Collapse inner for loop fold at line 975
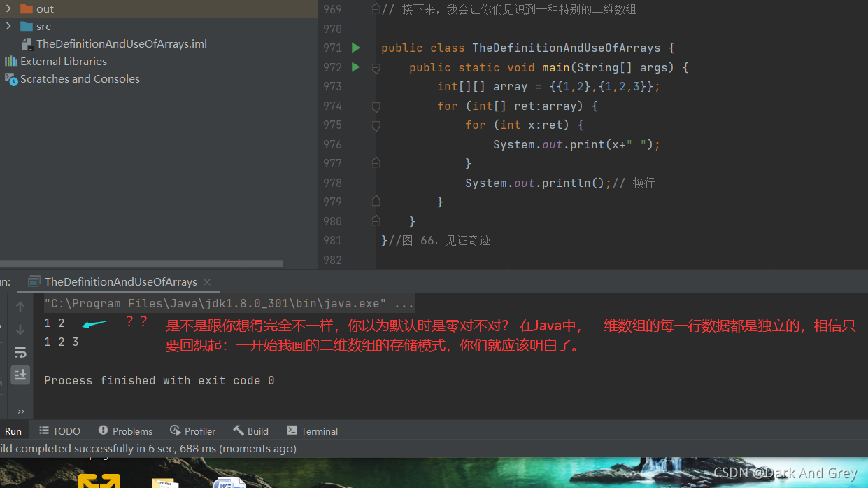 [376, 125]
